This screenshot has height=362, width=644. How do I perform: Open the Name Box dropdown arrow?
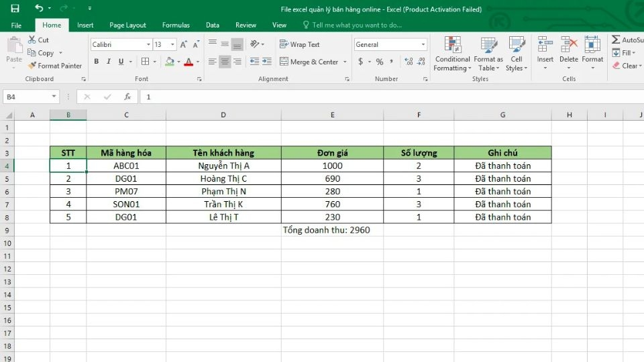(54, 97)
